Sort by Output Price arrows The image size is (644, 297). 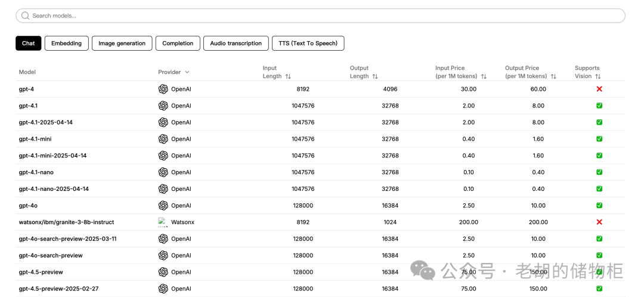coord(553,76)
